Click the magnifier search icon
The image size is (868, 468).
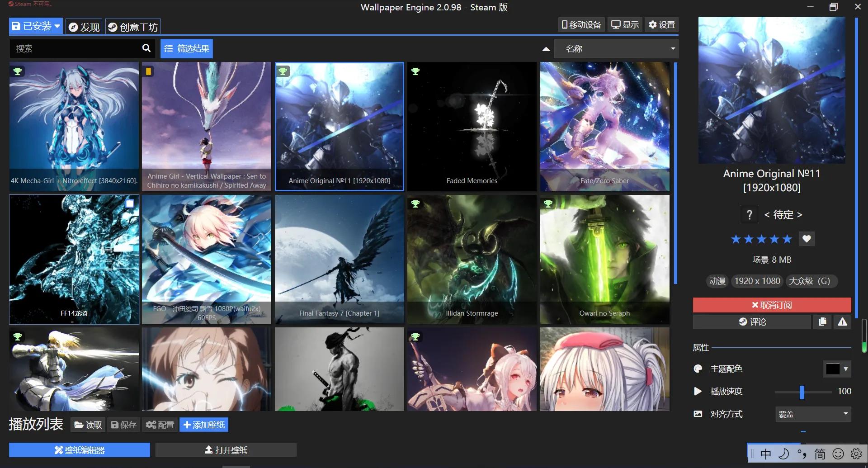pos(146,48)
